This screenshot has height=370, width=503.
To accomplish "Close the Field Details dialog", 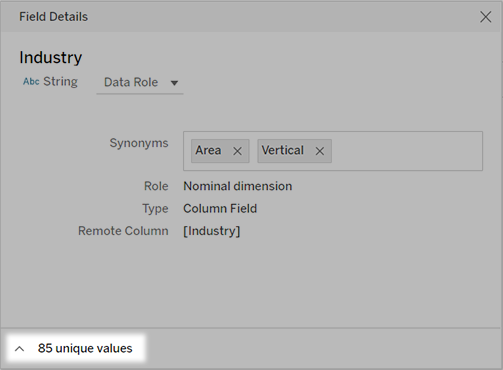I will click(x=485, y=17).
